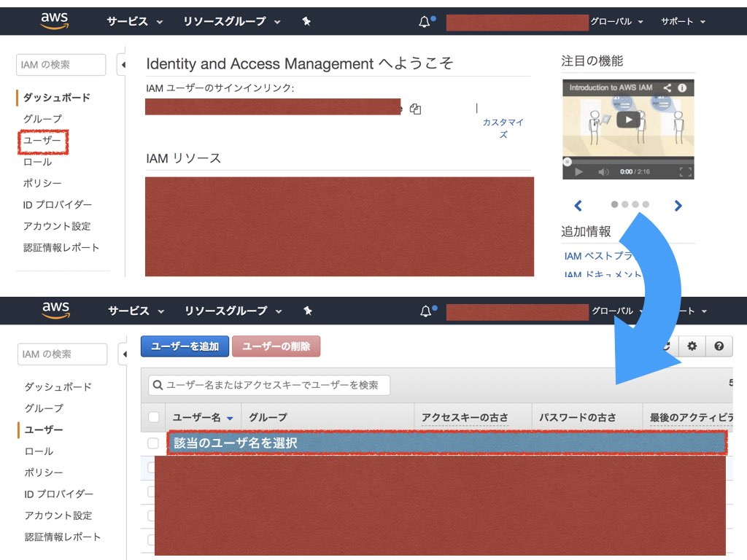The width and height of the screenshot is (747, 560).
Task: Click the AWS logo in the top console header
Action: (54, 20)
